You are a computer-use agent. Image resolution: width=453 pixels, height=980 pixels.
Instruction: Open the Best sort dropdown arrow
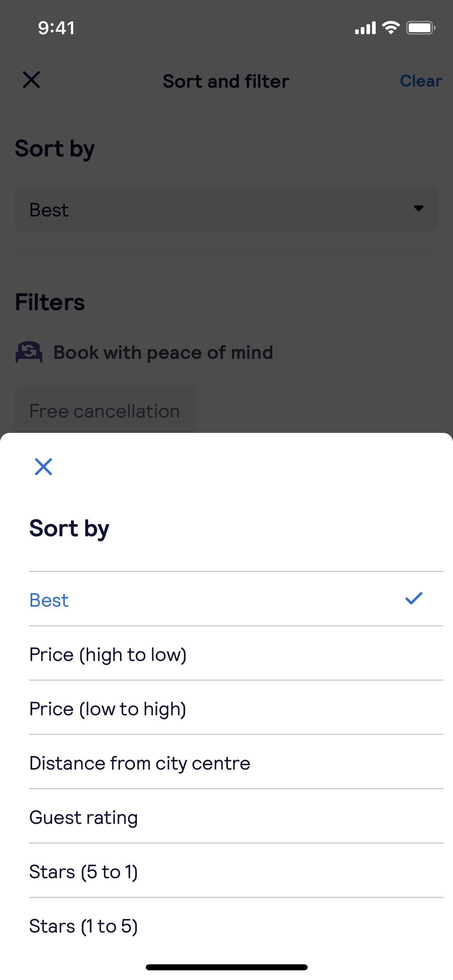click(419, 208)
